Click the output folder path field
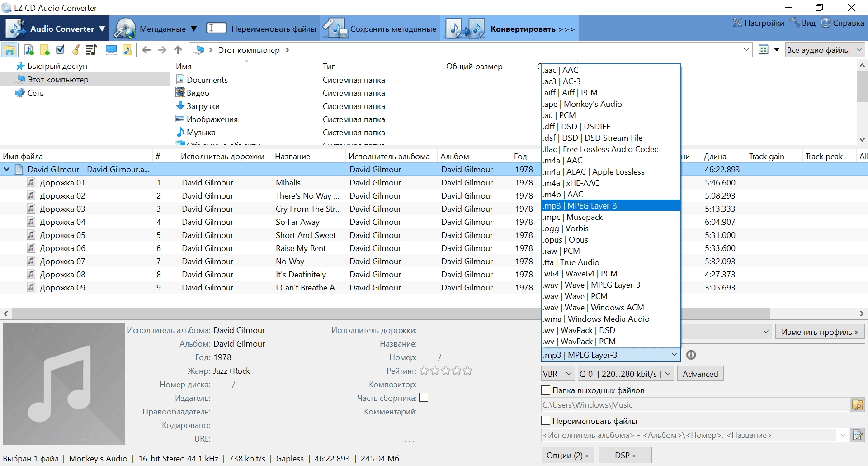Image resolution: width=868 pixels, height=466 pixels. [695, 404]
